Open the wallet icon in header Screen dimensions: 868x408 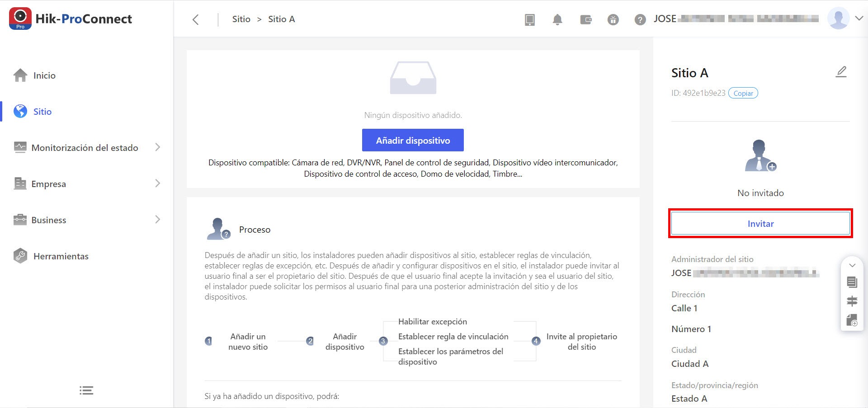(586, 19)
